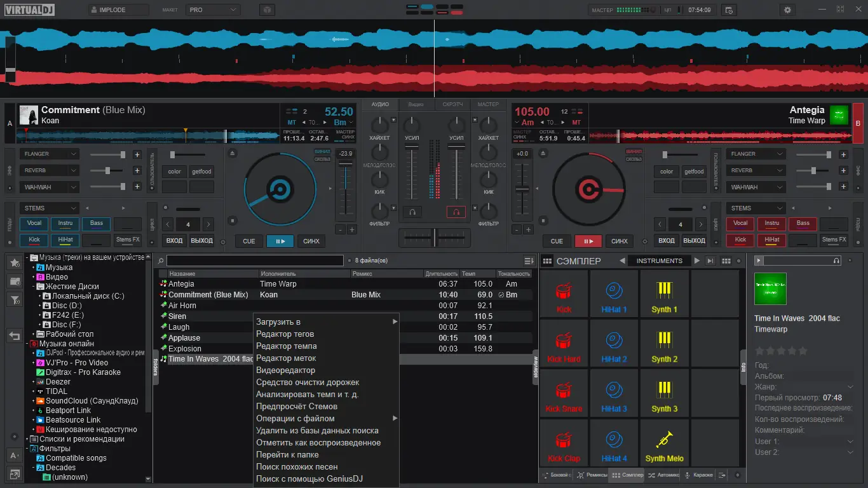Trigger the Kick Hard sampler pad
Image resolution: width=868 pixels, height=488 pixels.
pos(564,343)
